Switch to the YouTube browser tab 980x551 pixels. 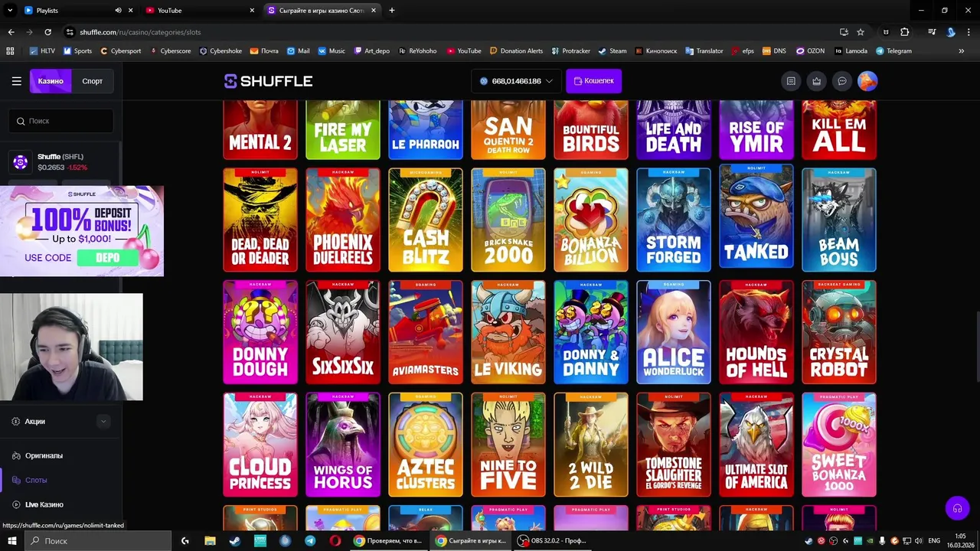pos(199,11)
